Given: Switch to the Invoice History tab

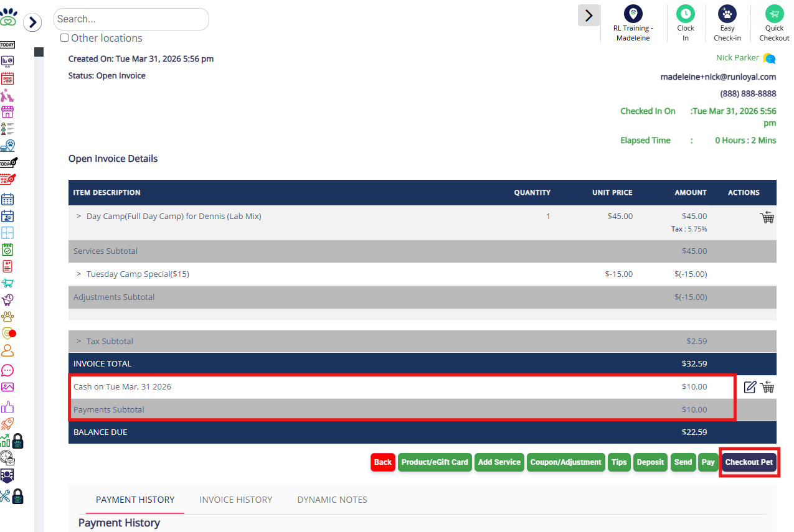Looking at the screenshot, I should (x=236, y=500).
